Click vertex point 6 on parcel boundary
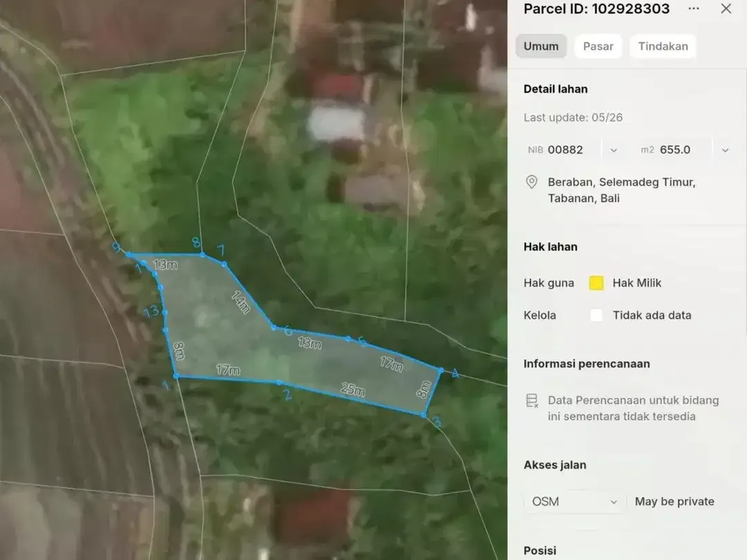The width and height of the screenshot is (747, 560). coord(274,327)
